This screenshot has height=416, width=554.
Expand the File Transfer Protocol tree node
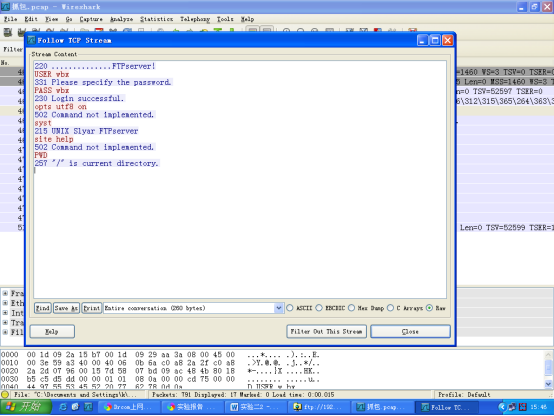point(5,332)
